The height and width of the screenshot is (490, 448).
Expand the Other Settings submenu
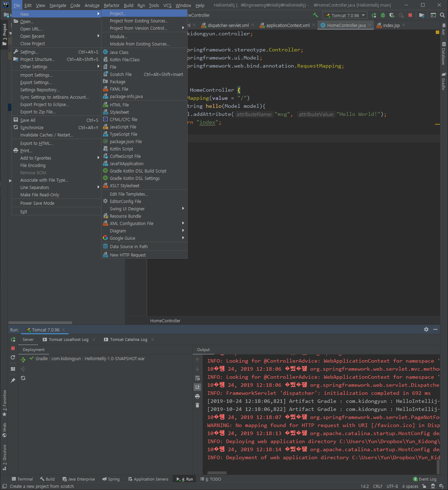pyautogui.click(x=56, y=66)
